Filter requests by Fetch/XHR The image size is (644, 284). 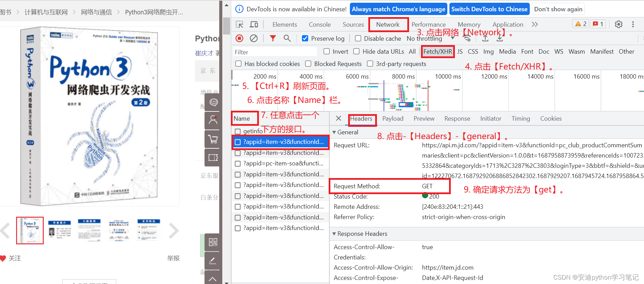437,51
